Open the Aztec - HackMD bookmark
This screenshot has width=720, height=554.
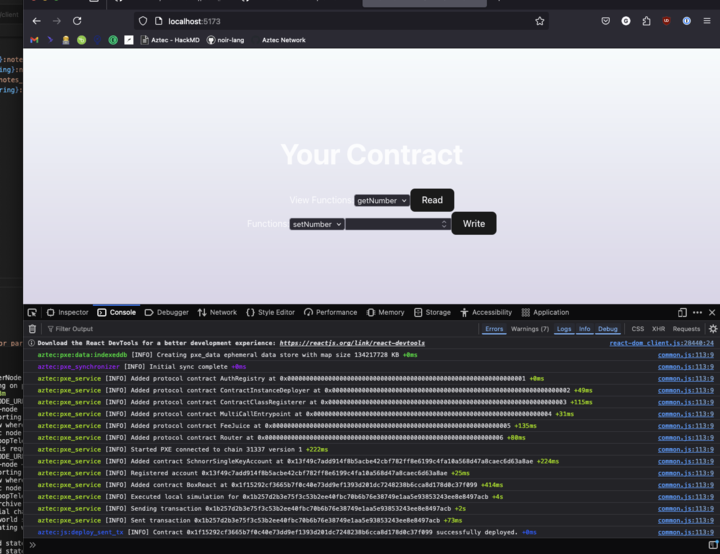170,40
